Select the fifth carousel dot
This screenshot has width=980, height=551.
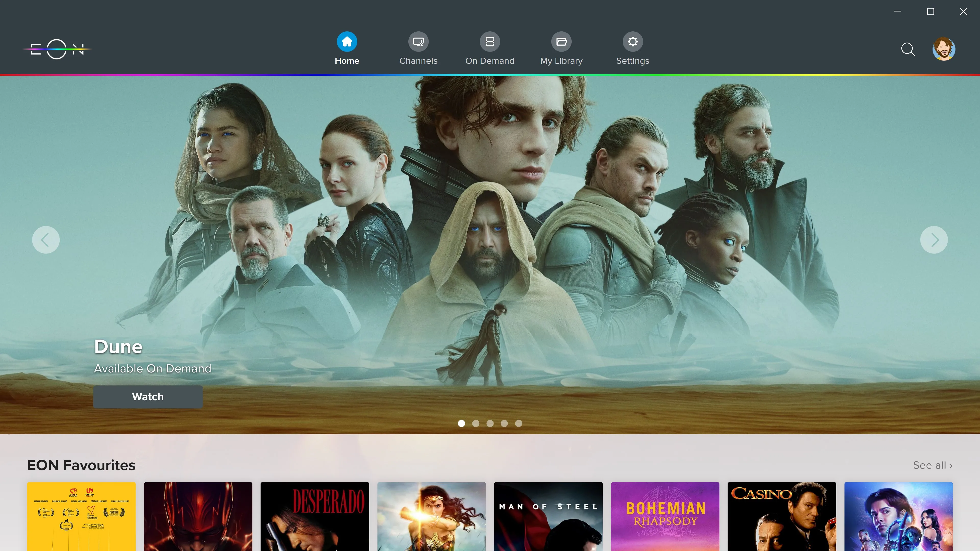click(519, 423)
